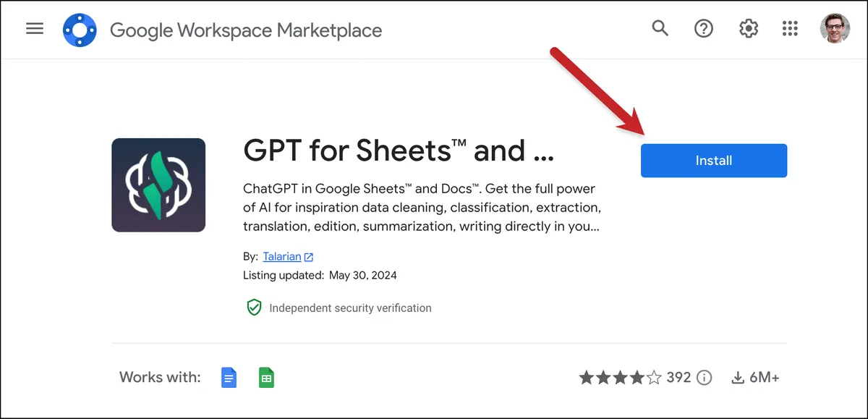This screenshot has width=868, height=419.
Task: Open the rating info circle icon
Action: pos(704,378)
